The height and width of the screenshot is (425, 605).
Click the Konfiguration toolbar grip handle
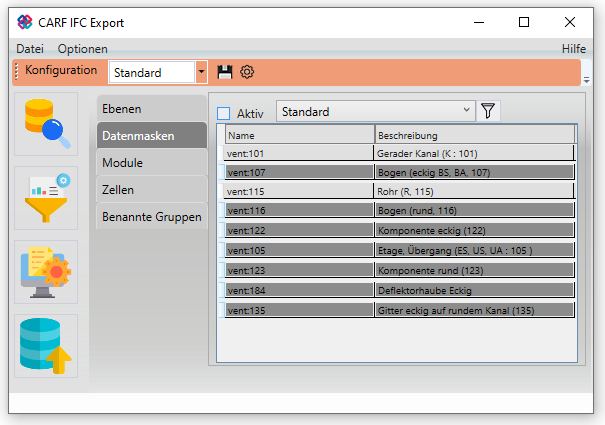tap(17, 72)
